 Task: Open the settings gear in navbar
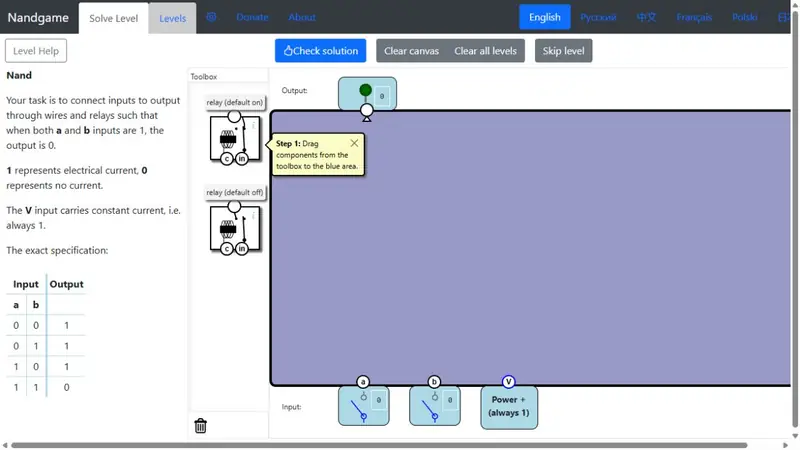[211, 17]
